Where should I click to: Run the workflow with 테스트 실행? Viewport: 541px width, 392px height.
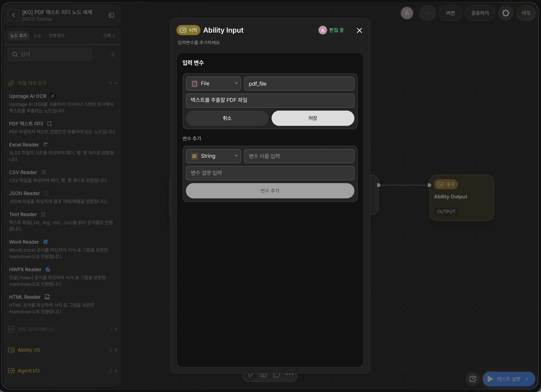pyautogui.click(x=509, y=379)
